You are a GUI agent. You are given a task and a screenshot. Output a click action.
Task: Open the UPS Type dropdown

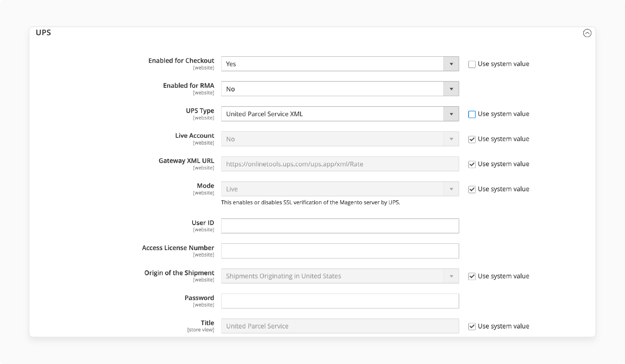(x=340, y=114)
